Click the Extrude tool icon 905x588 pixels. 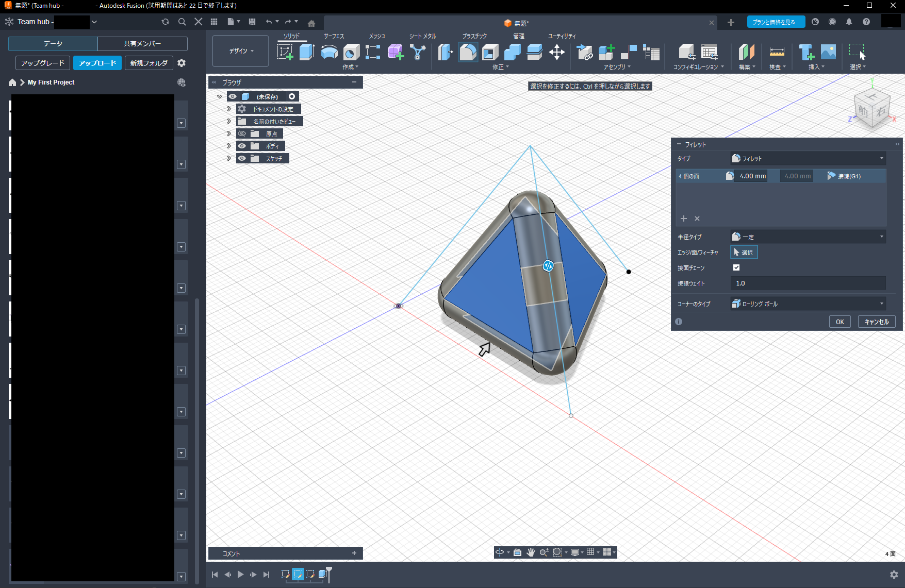point(307,52)
